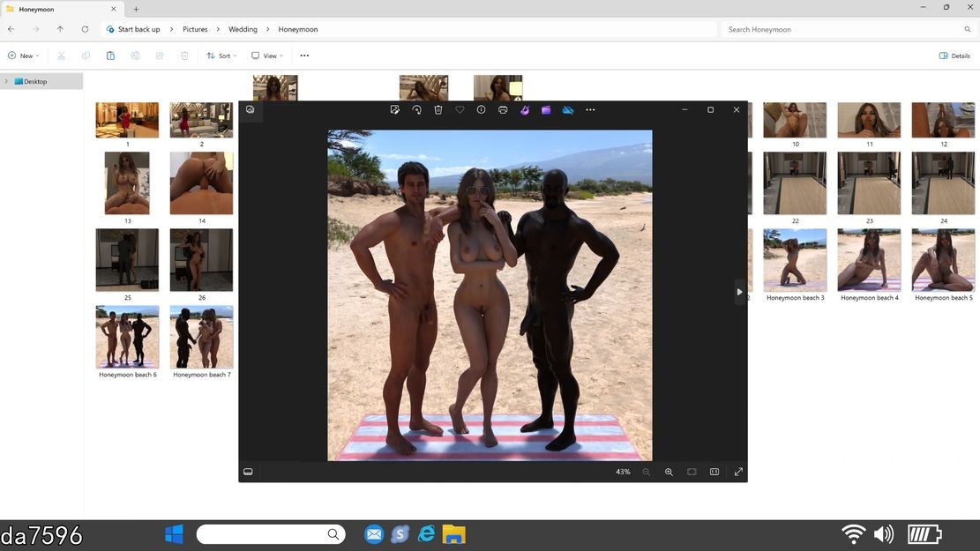This screenshot has width=980, height=551.
Task: Delete the photo with the trash icon
Action: pos(438,110)
